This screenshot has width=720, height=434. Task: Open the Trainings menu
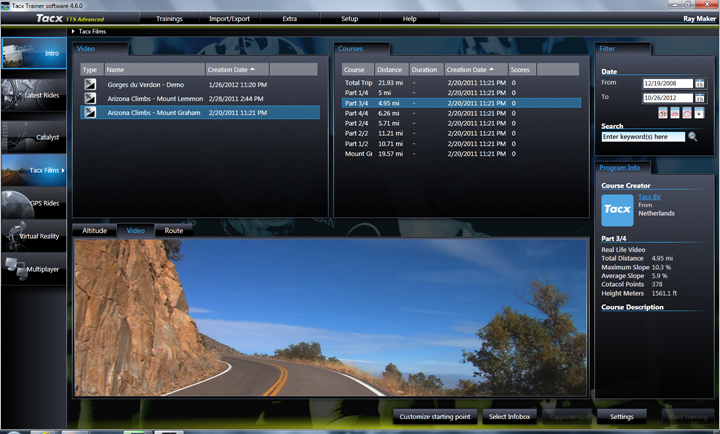[169, 18]
